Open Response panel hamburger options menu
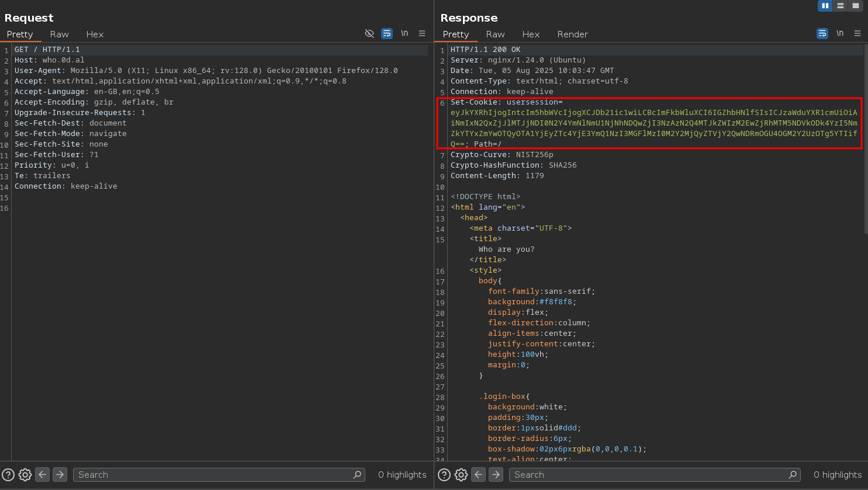The height and width of the screenshot is (490, 868). (x=857, y=34)
